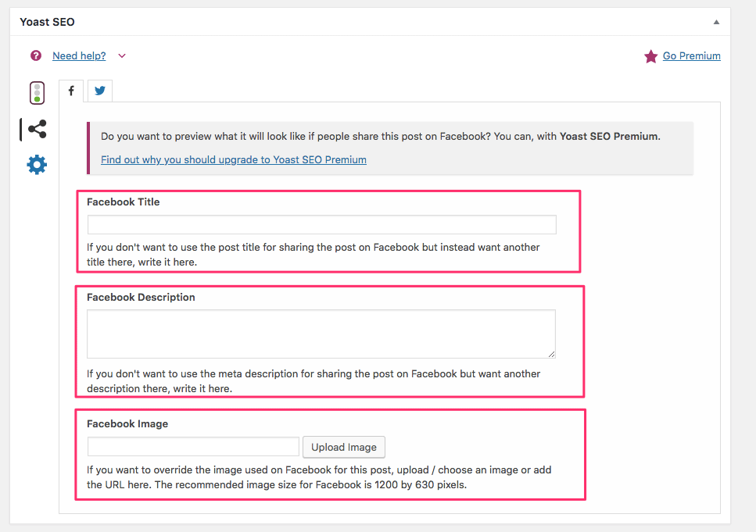Click the Facebook Title label
The image size is (756, 532).
[123, 202]
